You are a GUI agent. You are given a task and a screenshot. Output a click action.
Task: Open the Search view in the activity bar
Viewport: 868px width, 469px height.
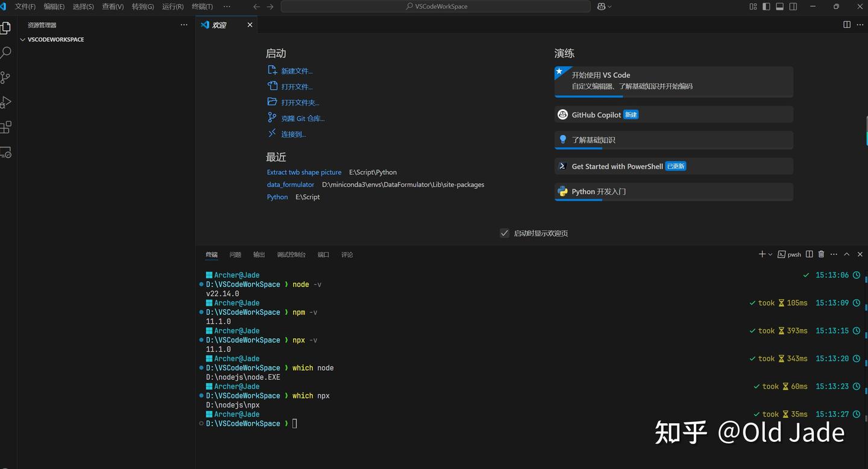click(7, 52)
